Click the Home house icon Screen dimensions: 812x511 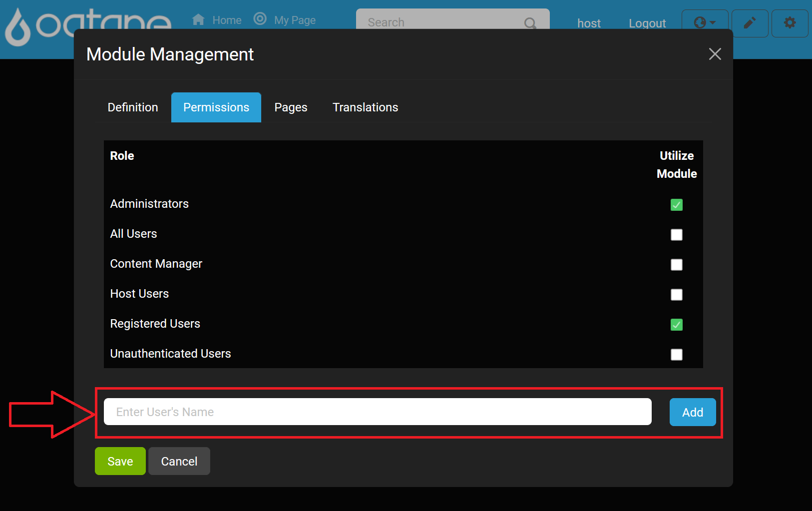tap(198, 19)
